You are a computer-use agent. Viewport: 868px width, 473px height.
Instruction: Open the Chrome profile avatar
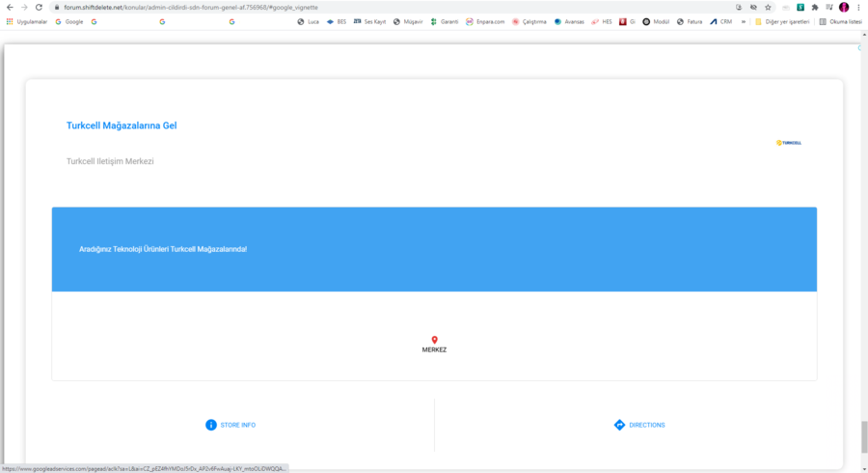844,7
